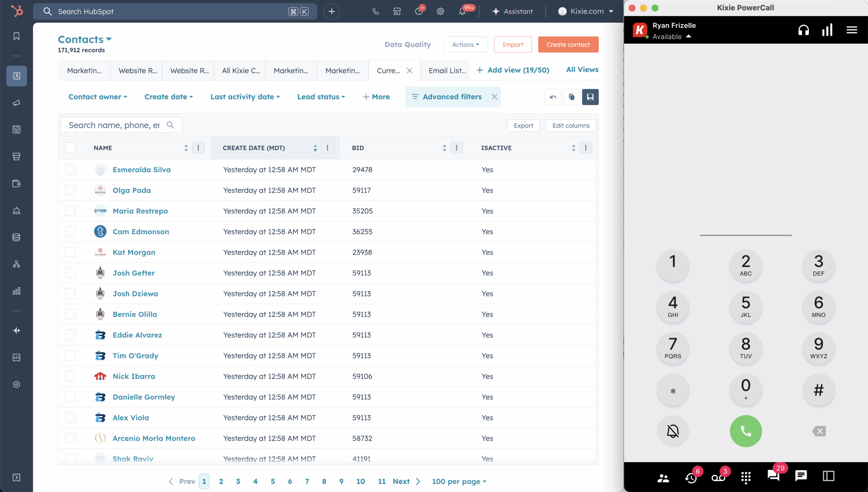Toggle the select-all contacts checkbox

pyautogui.click(x=70, y=147)
